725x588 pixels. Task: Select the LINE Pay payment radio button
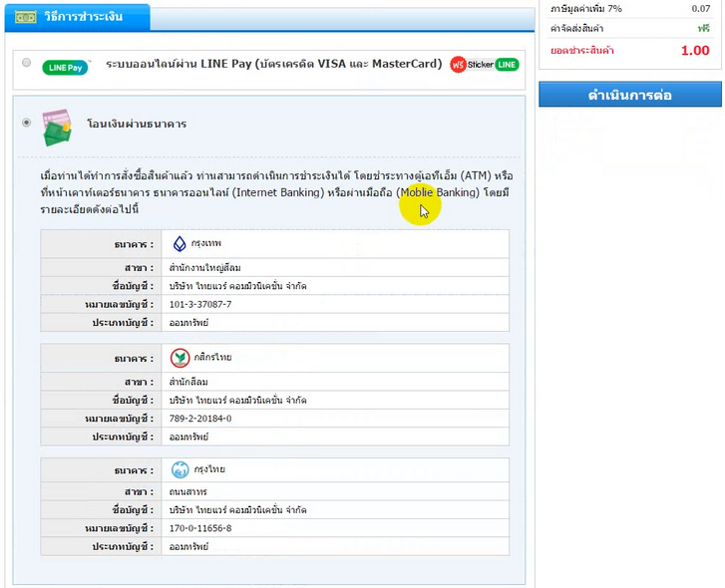26,63
